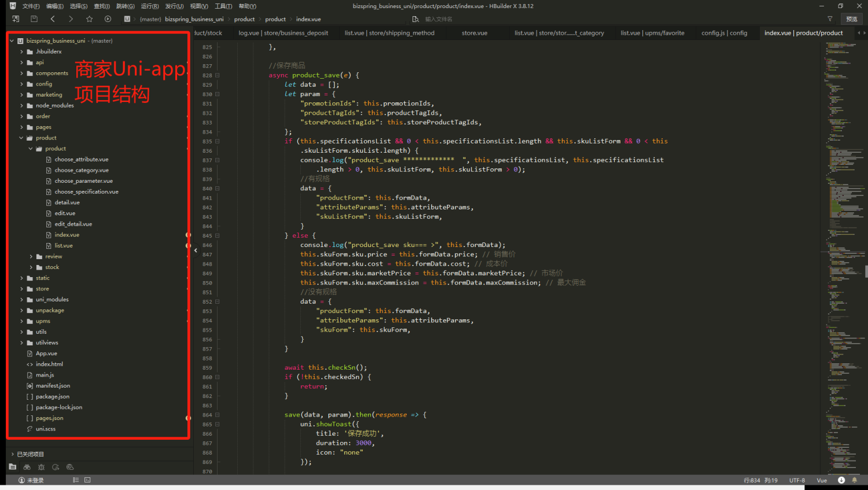The height and width of the screenshot is (490, 868).
Task: Expand the node_modules folder
Action: click(21, 106)
